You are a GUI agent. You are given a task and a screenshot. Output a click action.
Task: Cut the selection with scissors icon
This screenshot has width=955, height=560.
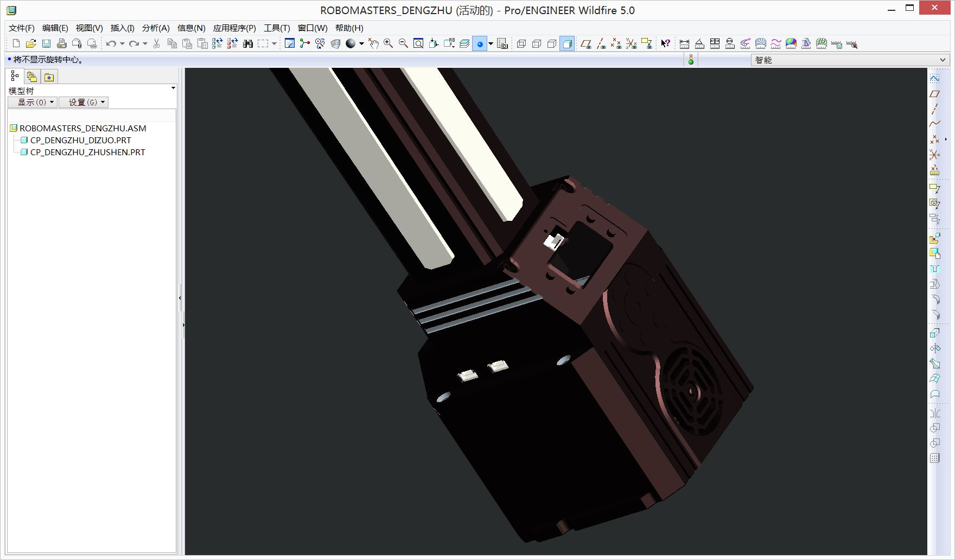[157, 43]
